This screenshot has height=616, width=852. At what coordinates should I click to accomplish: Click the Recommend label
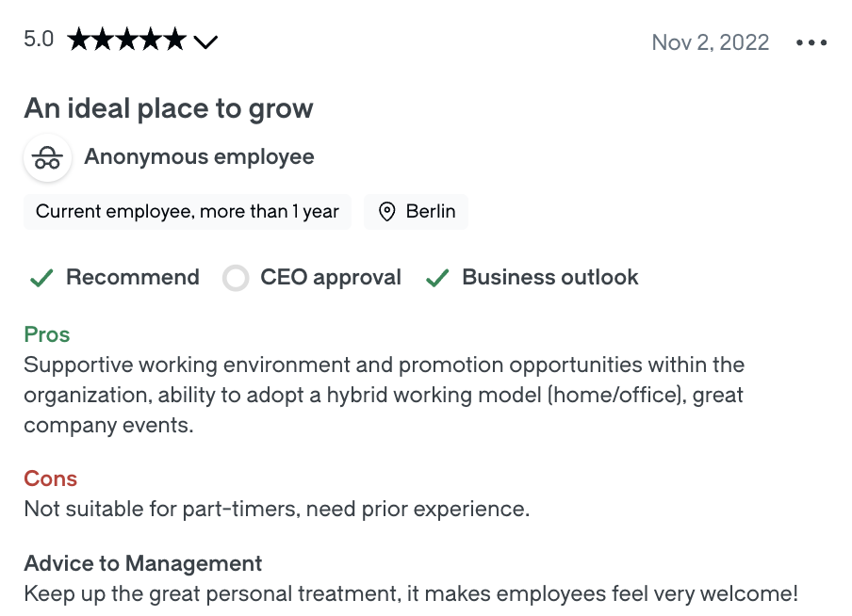133,277
